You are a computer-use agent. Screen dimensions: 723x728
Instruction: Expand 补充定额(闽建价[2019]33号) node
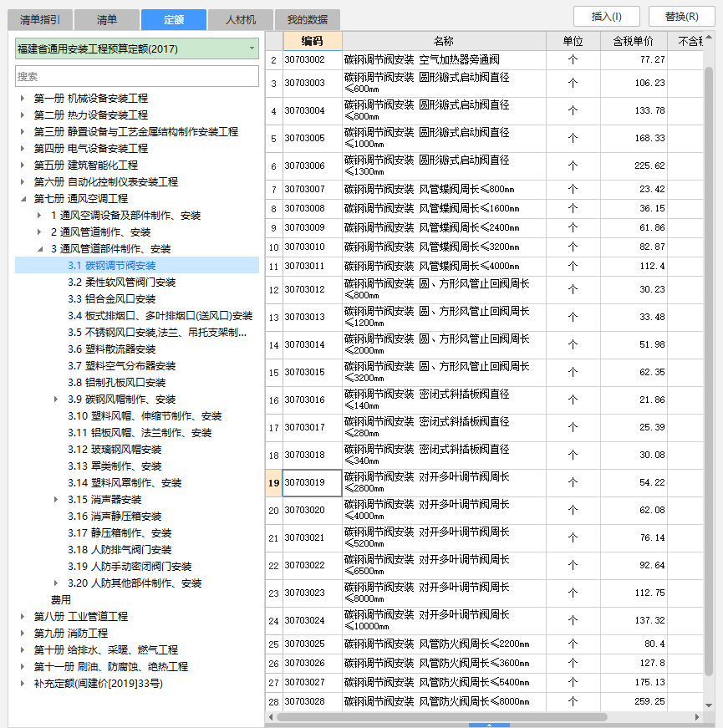[x=23, y=684]
